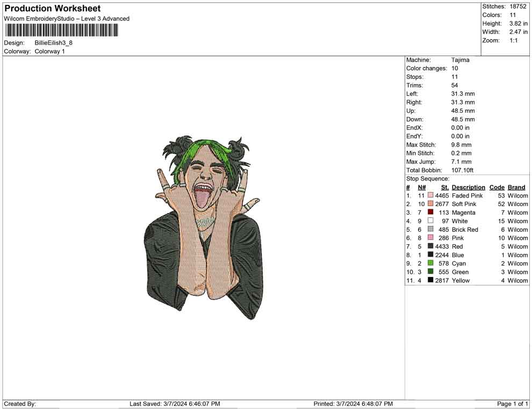
Task: Click the Left value '31.3 mm'
Action: click(463, 93)
